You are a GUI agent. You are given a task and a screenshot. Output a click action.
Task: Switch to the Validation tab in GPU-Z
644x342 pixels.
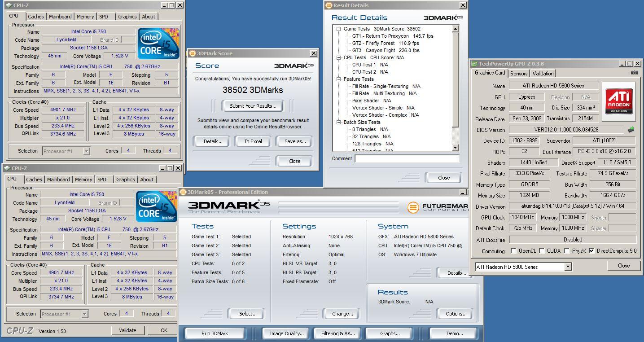[543, 74]
